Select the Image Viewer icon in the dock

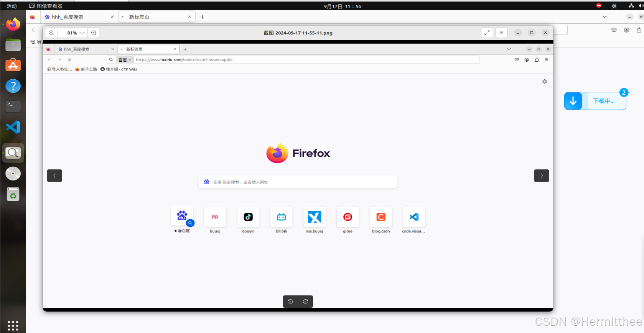point(13,153)
